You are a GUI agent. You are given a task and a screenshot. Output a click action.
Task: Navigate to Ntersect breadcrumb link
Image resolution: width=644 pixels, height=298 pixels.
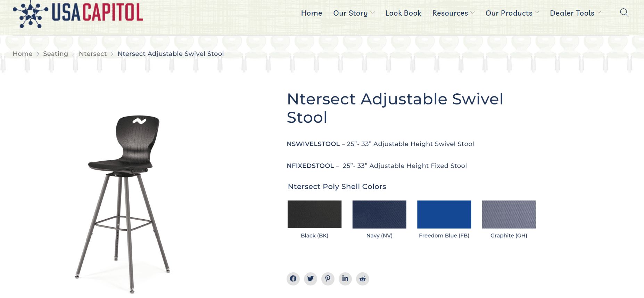[x=93, y=54]
